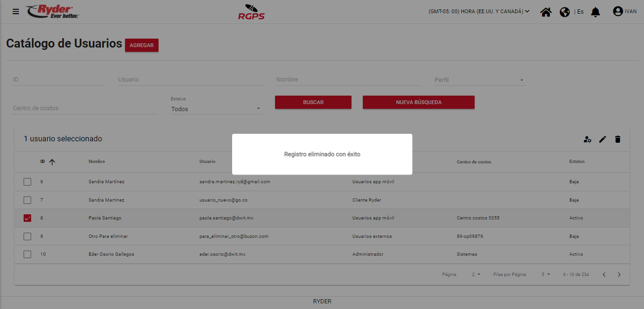Click the AGREGAR button

pos(142,45)
